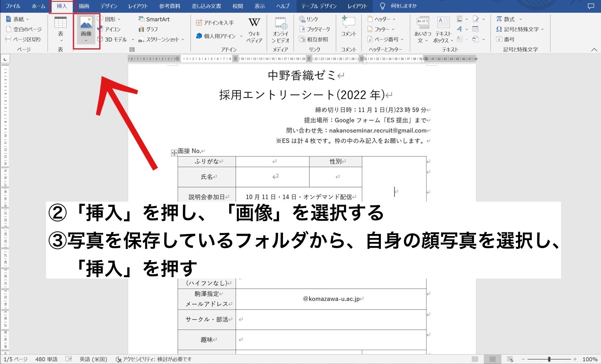
Task: Insert a 空白のページ blank page
Action: point(24,29)
